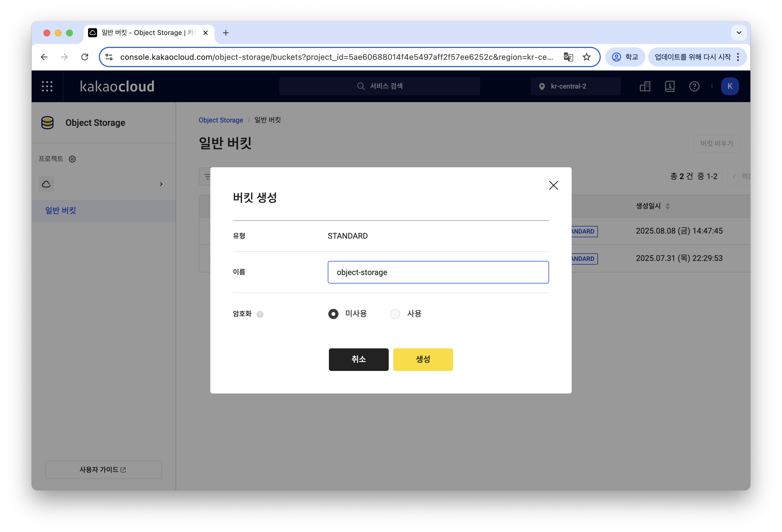Open the tab search dropdown arrow
This screenshot has height=532, width=782.
point(739,33)
